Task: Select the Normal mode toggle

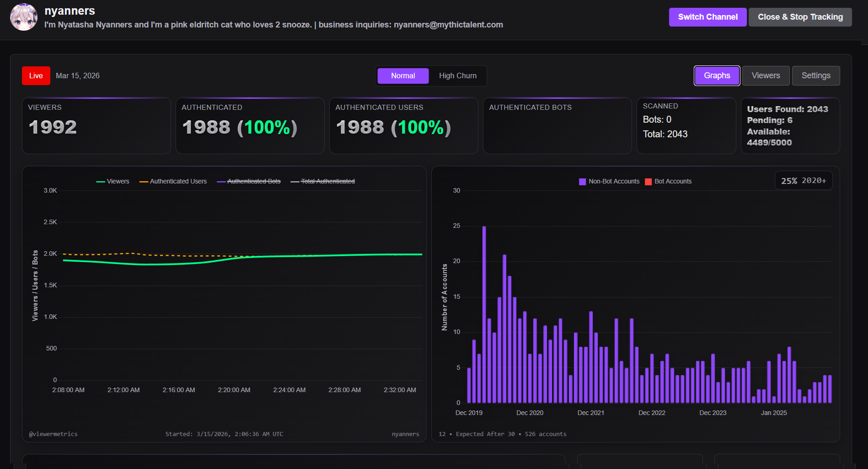Action: (x=403, y=76)
